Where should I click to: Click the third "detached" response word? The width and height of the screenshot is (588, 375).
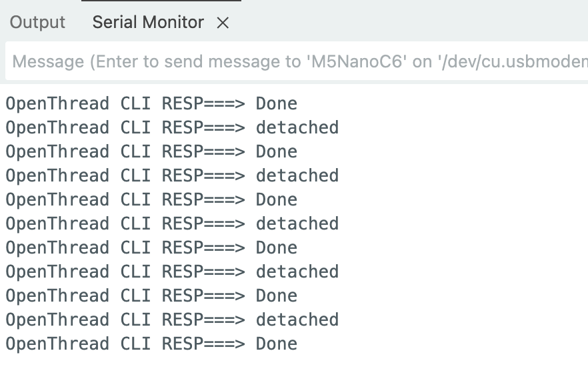[297, 224]
